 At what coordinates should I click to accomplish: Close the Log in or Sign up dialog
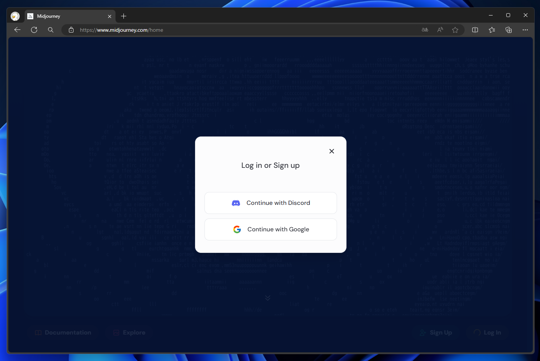(x=331, y=151)
